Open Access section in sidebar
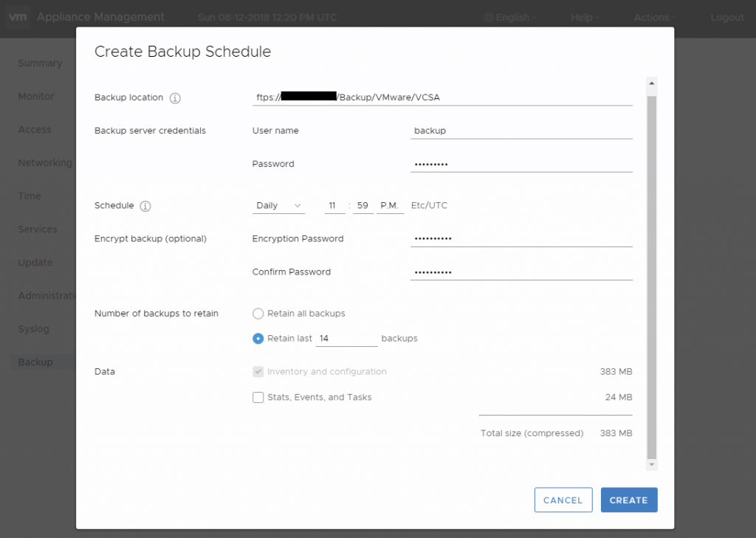Screen dimensions: 756x538 click(35, 130)
